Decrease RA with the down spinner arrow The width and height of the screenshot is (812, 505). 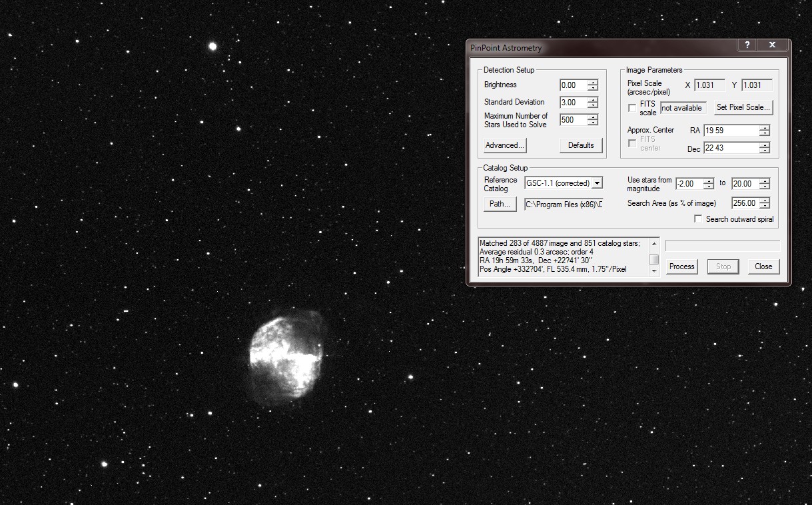tap(765, 133)
